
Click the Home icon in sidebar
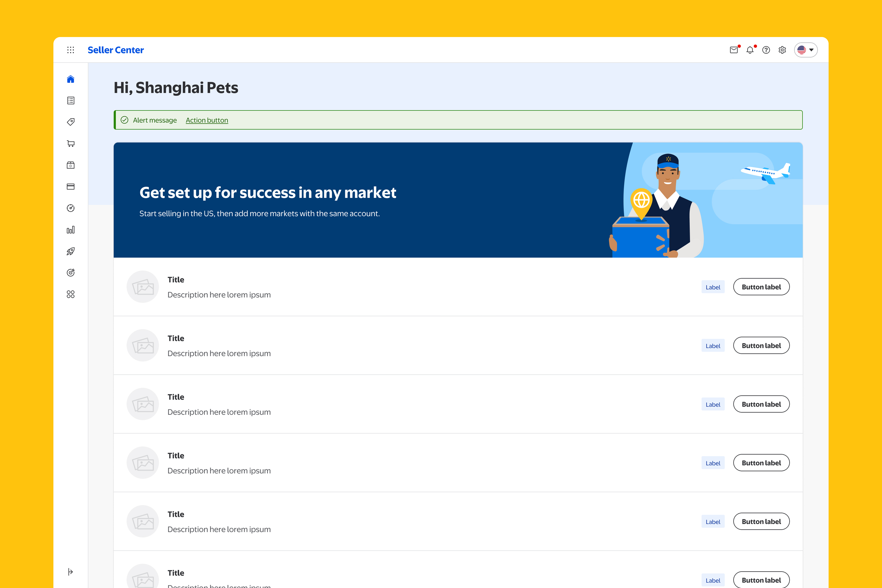(x=71, y=79)
